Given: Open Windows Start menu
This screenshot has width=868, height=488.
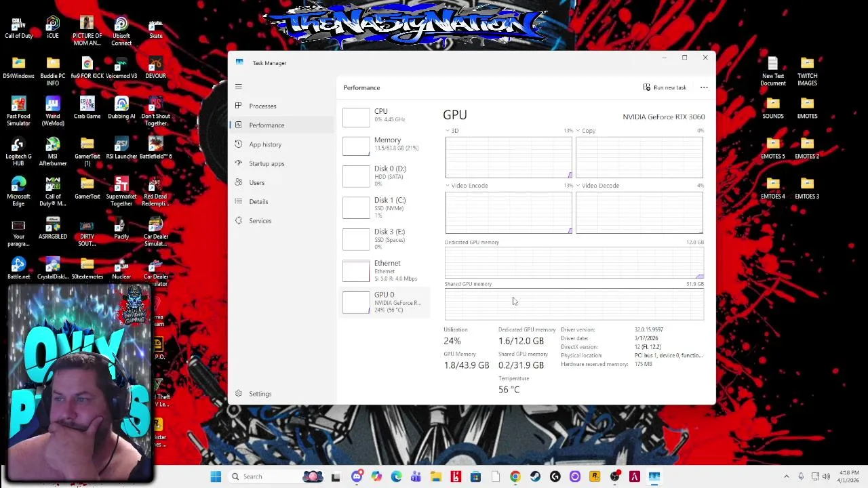Looking at the screenshot, I should [216, 476].
